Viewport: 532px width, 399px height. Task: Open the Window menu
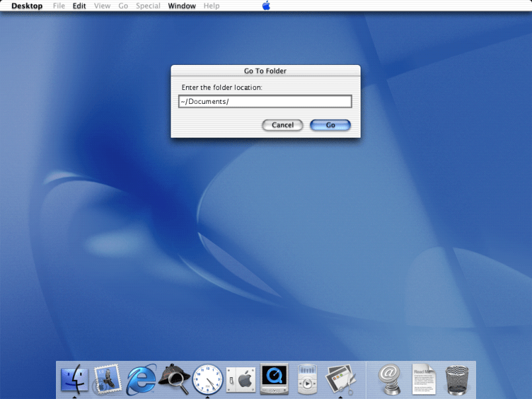181,6
